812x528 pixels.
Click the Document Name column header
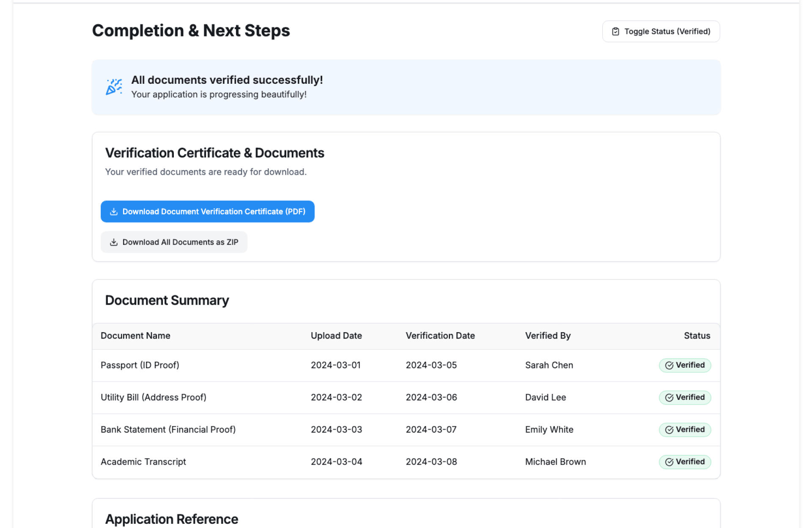[x=135, y=335]
